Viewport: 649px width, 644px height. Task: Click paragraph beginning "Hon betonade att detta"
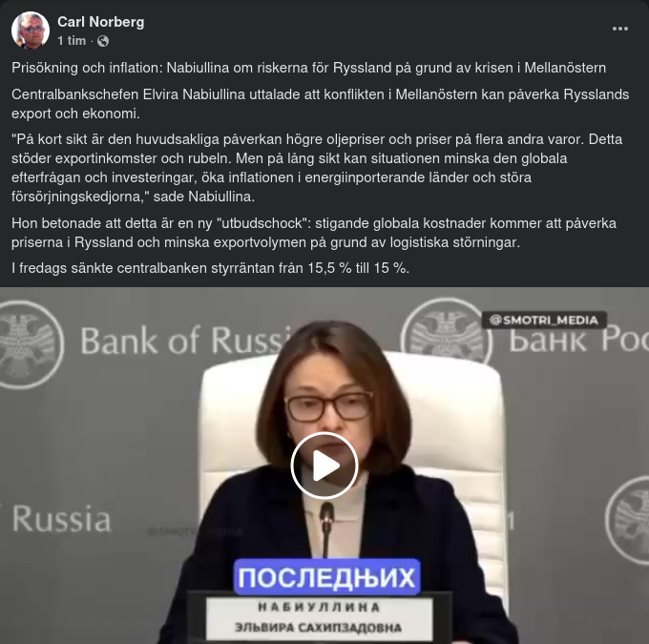pos(314,233)
